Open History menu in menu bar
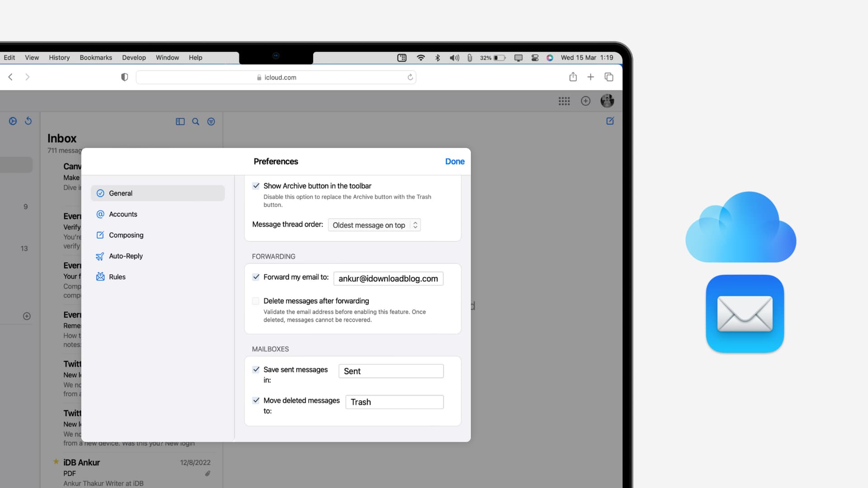Image resolution: width=868 pixels, height=488 pixels. [58, 57]
